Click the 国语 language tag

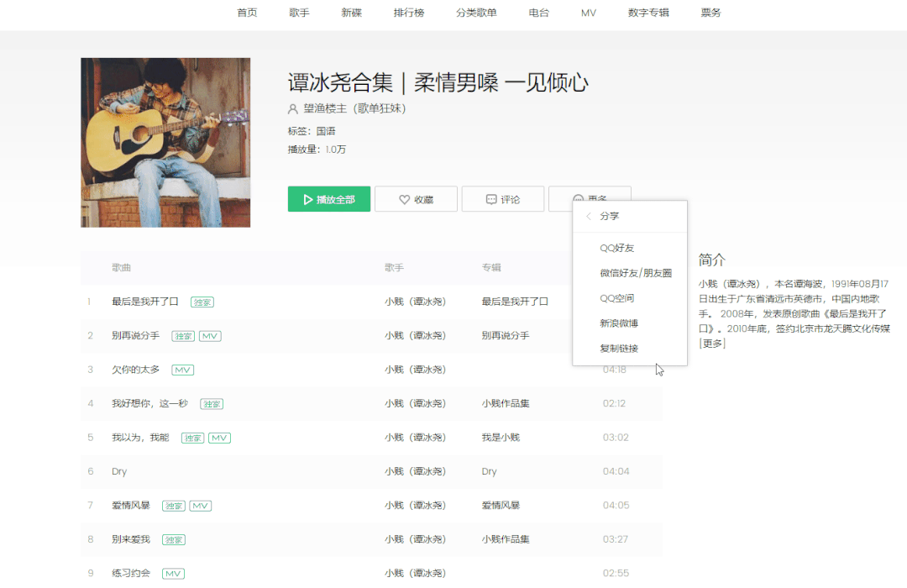[x=328, y=132]
